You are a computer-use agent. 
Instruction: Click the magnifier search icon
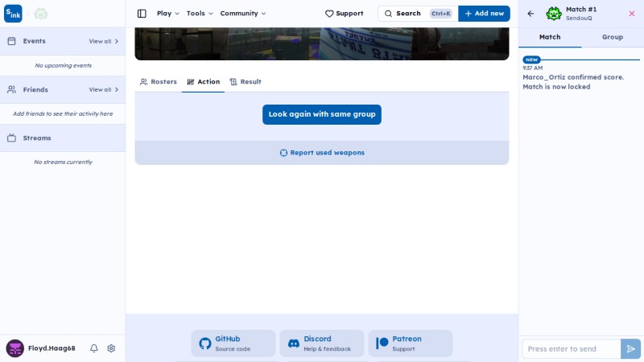[388, 14]
